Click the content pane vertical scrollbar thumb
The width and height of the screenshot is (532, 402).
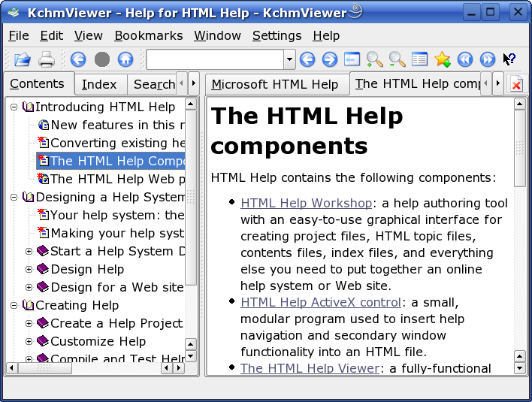tap(519, 148)
